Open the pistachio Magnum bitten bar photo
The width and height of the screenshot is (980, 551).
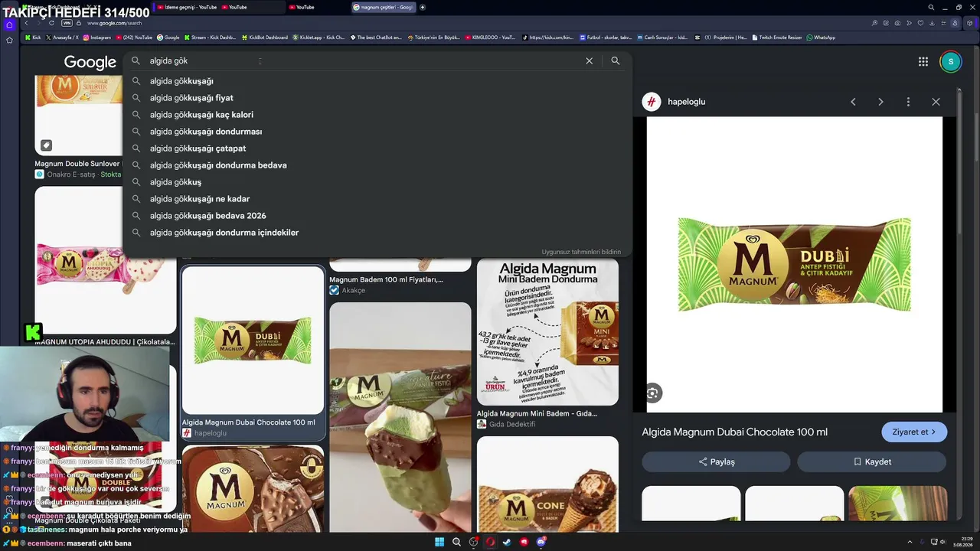pyautogui.click(x=400, y=417)
